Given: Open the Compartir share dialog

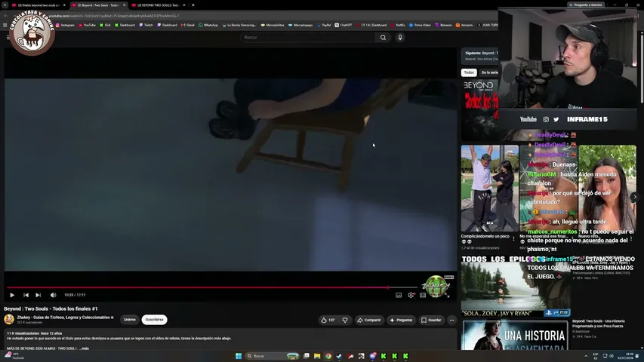Looking at the screenshot, I should [x=369, y=320].
